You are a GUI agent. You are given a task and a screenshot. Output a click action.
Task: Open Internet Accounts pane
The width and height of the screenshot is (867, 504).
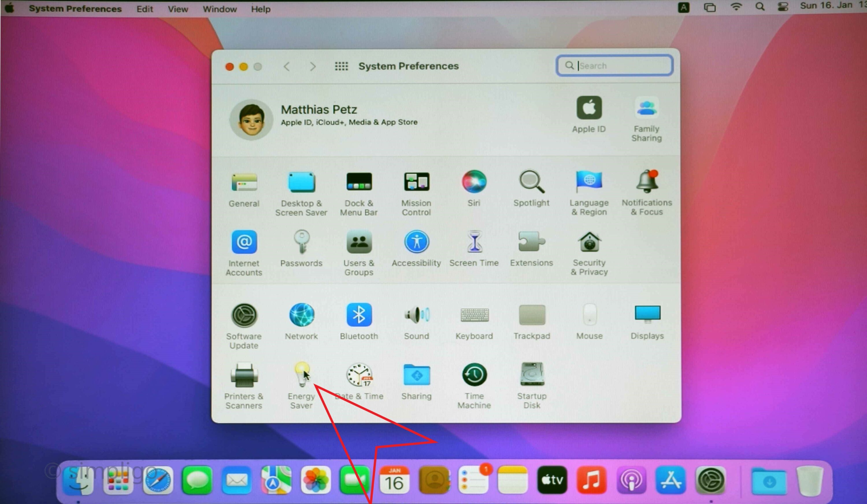[244, 242]
